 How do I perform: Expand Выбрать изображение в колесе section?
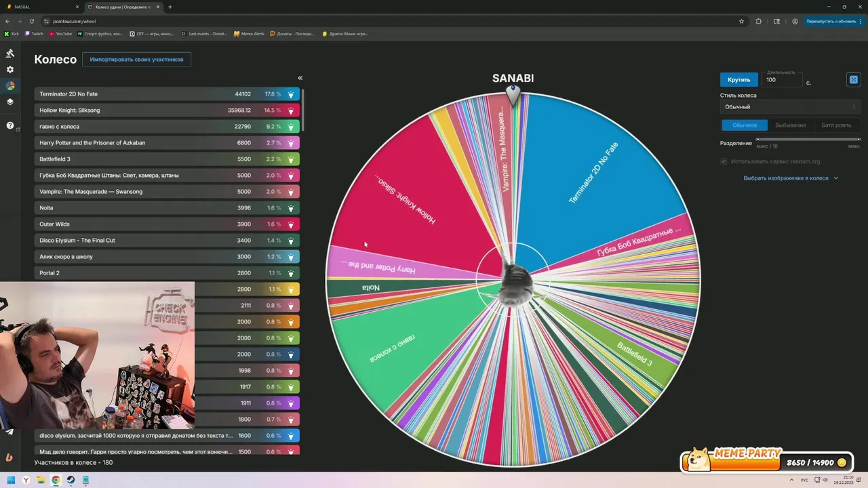[791, 178]
